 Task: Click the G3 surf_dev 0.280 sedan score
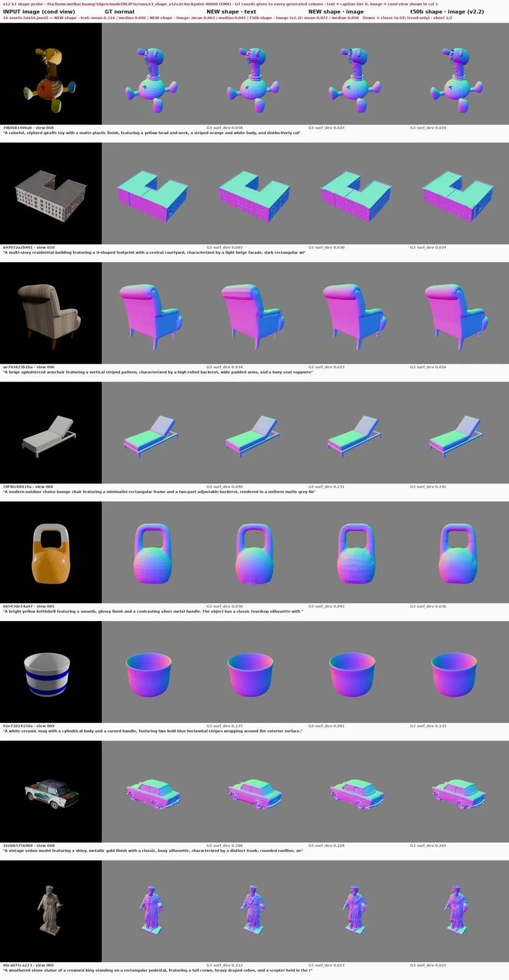[224, 845]
